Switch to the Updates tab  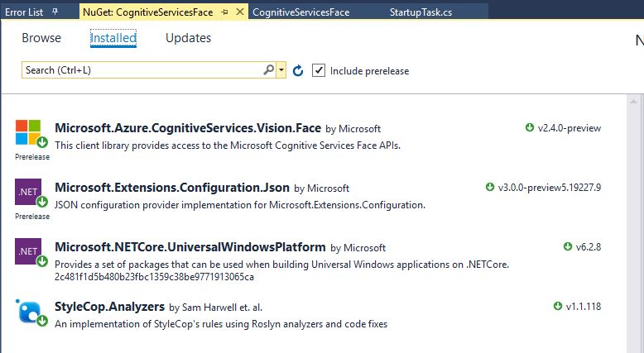[x=188, y=38]
